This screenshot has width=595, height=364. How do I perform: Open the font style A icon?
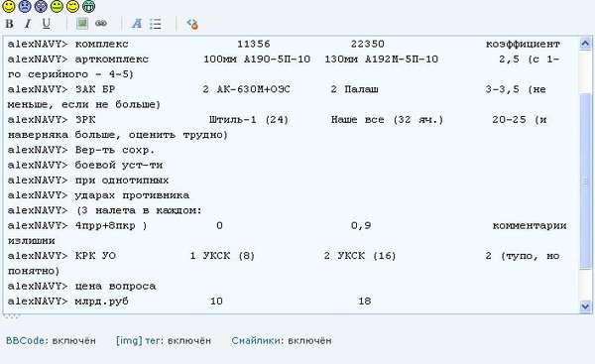[137, 24]
